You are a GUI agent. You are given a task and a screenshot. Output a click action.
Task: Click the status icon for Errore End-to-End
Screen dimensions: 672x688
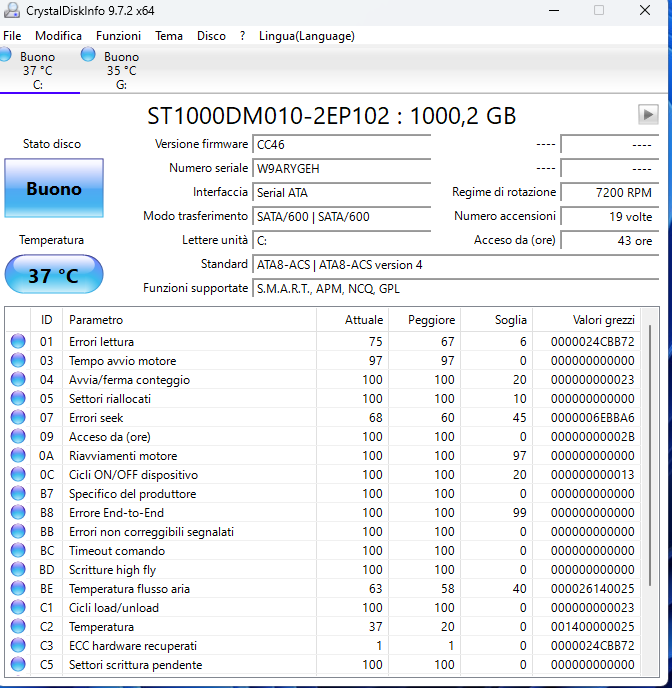tap(18, 512)
